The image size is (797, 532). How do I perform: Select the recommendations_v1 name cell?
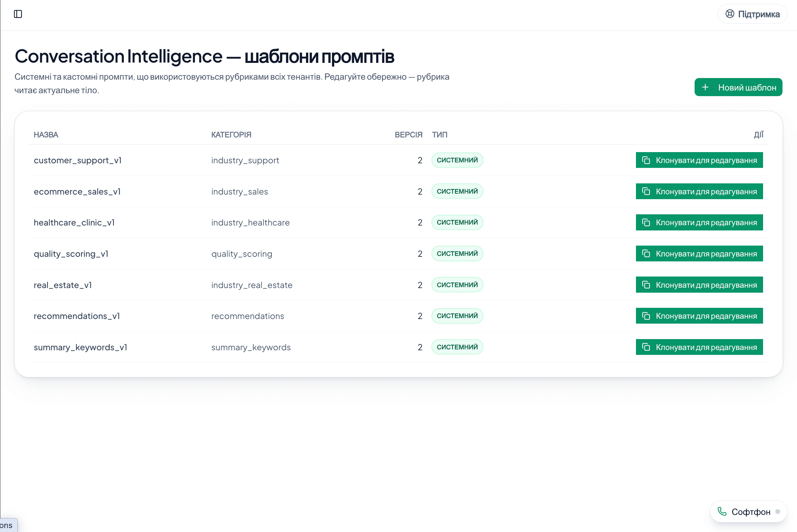pos(77,316)
